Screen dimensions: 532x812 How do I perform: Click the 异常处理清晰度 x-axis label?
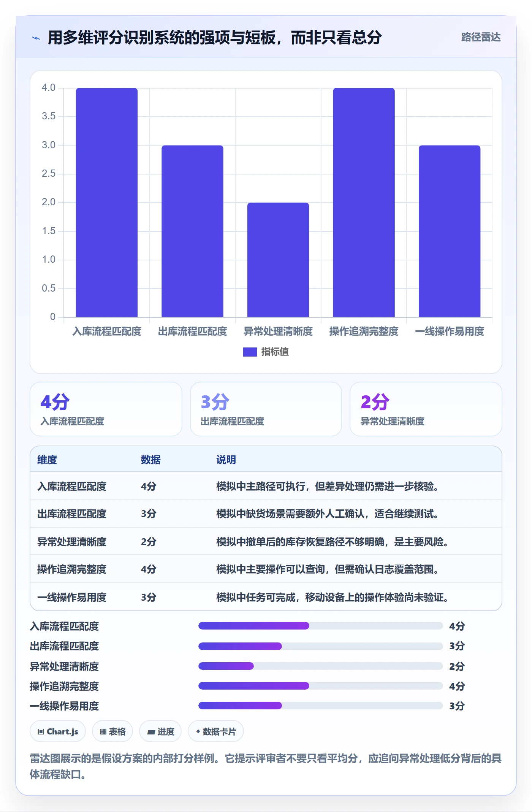278,331
